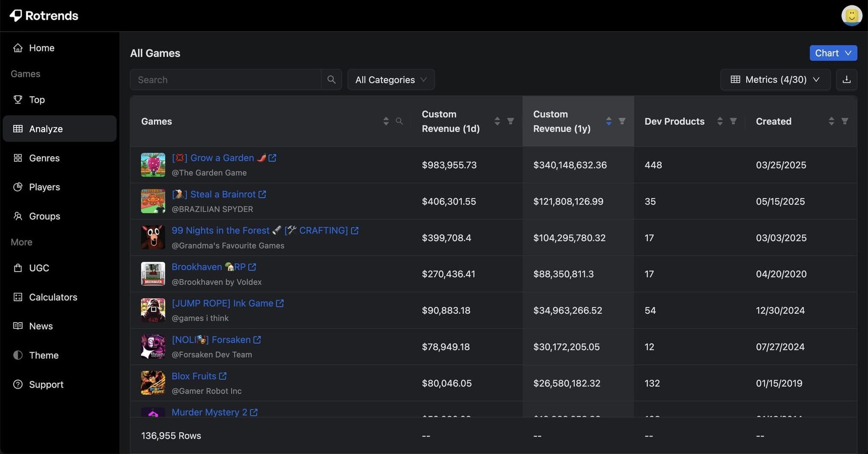
Task: Click the search magnifier button
Action: tap(331, 80)
